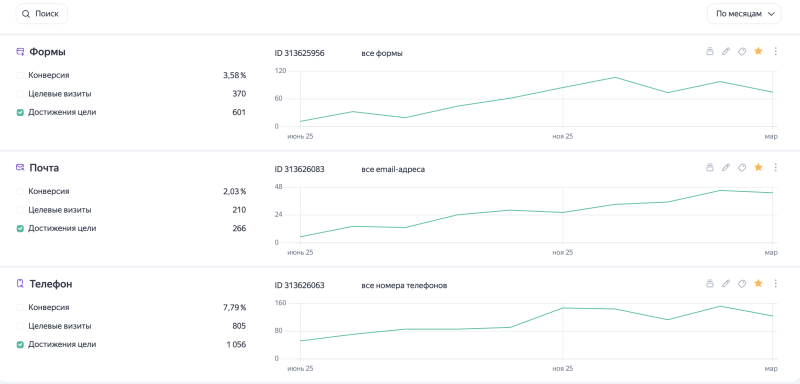Open more options menu for Формы goal
Image resolution: width=800 pixels, height=384 pixels.
pyautogui.click(x=776, y=51)
